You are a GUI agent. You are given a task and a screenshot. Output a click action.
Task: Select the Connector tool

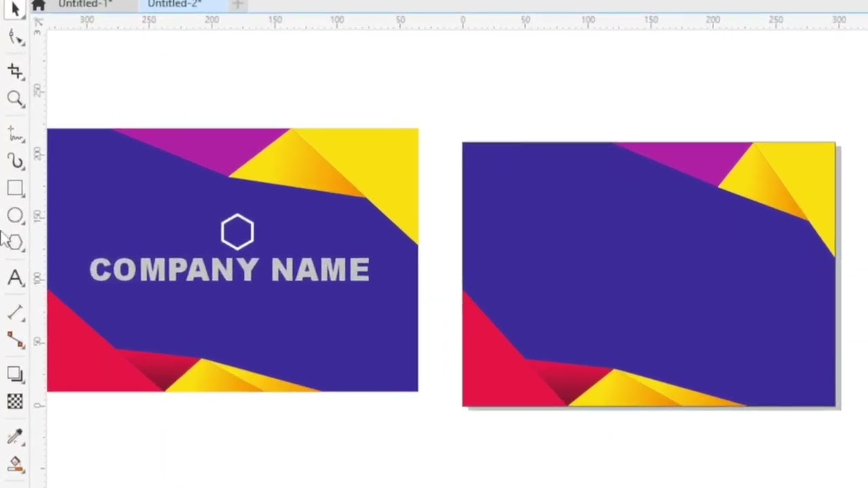click(x=15, y=340)
